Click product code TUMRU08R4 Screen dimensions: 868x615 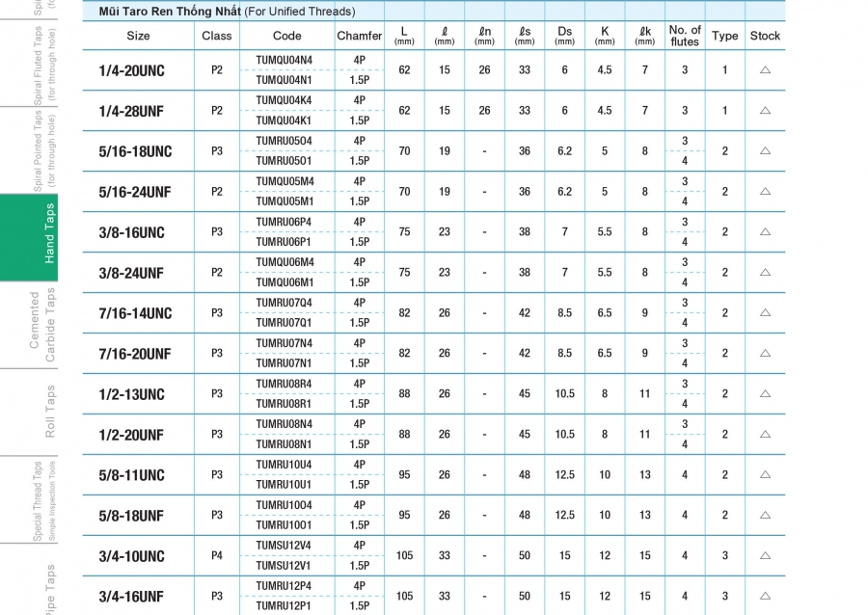[284, 384]
